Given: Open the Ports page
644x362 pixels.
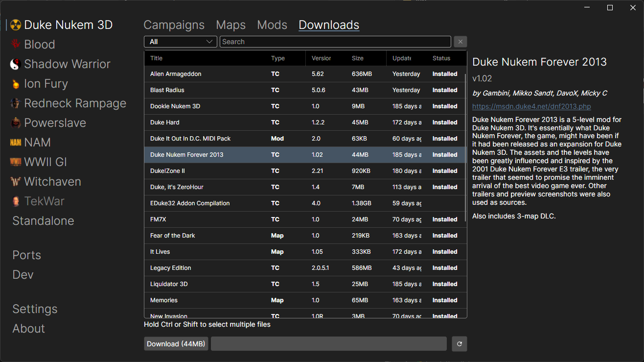Looking at the screenshot, I should pos(27,255).
